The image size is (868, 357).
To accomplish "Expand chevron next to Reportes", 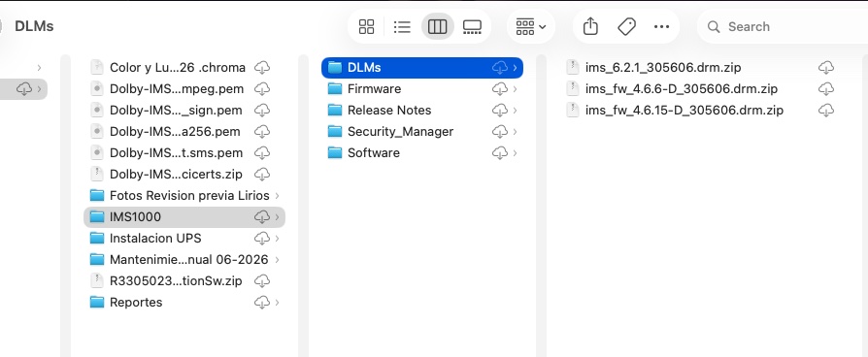I will pos(277,303).
